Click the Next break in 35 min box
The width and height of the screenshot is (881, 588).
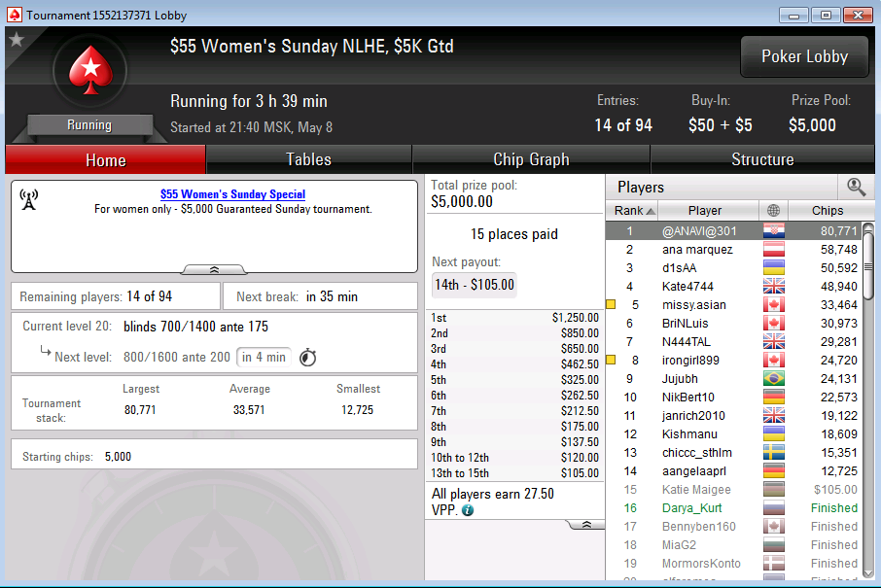coord(320,296)
